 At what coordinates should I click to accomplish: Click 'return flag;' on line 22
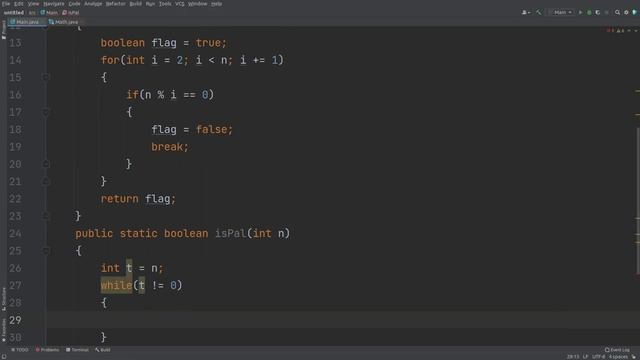pos(138,199)
